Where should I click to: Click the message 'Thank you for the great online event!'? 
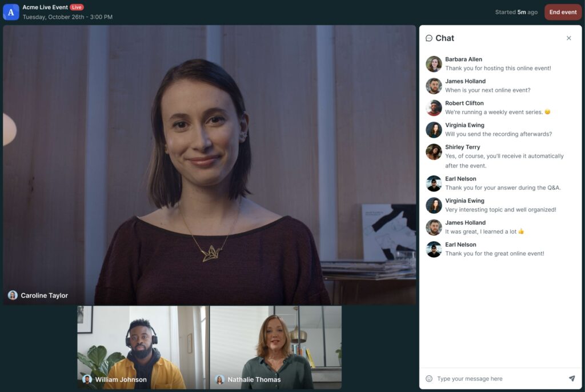[495, 254]
